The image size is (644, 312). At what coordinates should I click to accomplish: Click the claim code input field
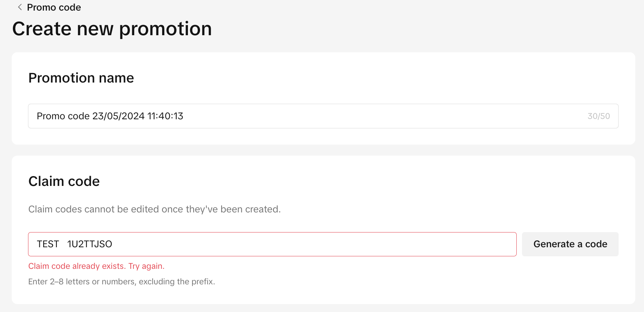303,244
